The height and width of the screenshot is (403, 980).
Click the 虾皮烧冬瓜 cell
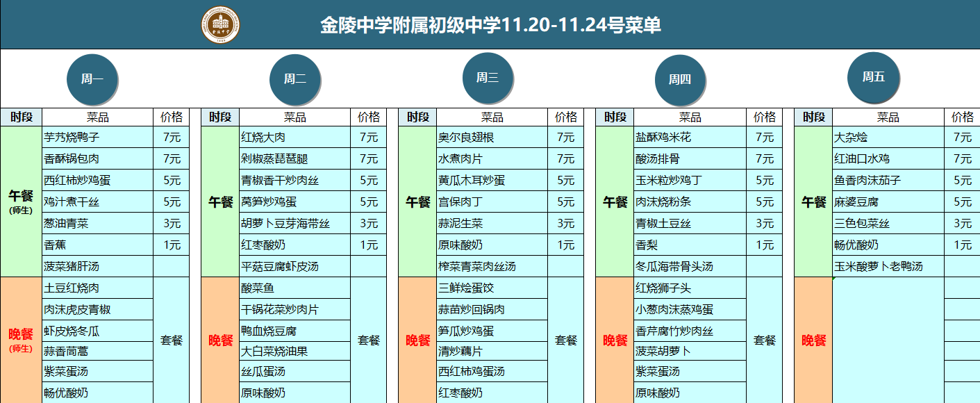[98, 331]
